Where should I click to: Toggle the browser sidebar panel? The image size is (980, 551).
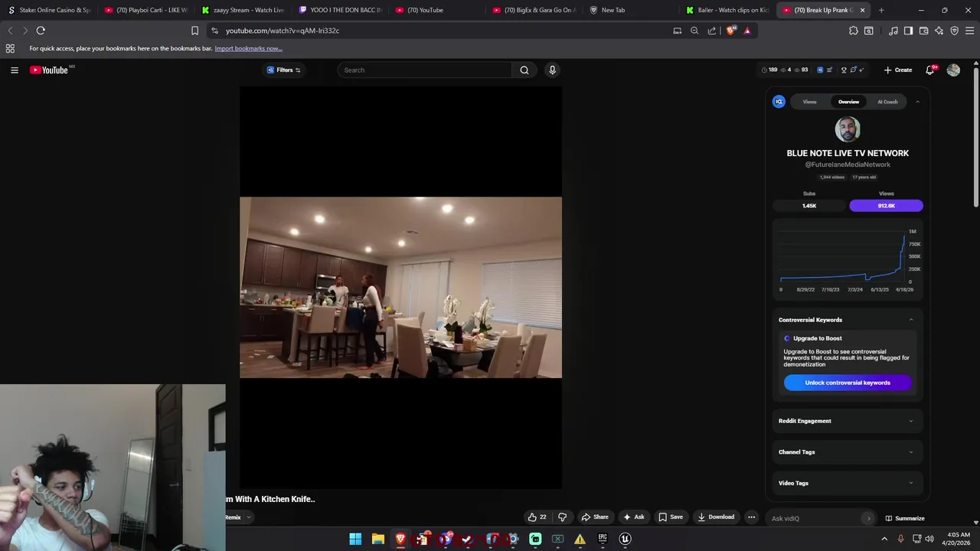(x=908, y=31)
